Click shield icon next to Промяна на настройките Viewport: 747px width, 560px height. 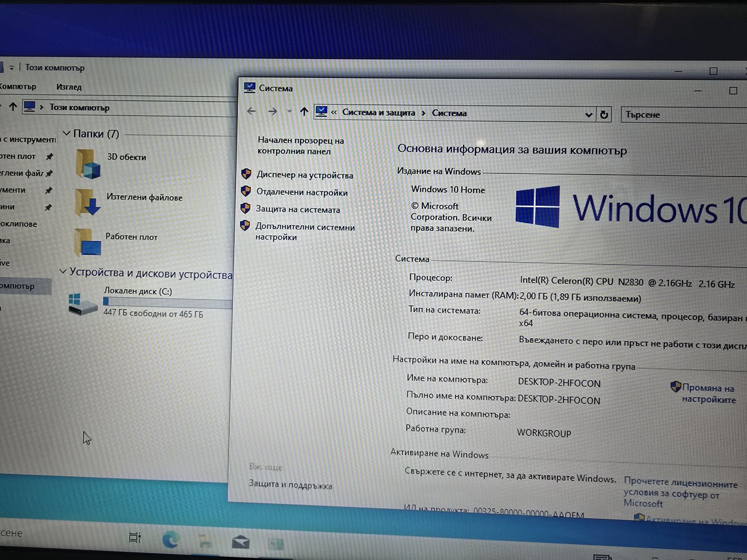tap(676, 386)
